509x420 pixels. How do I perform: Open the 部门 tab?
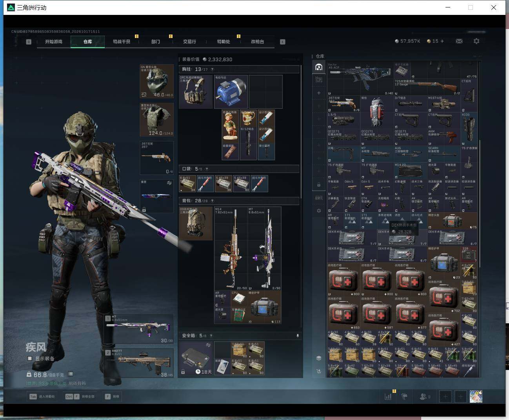pyautogui.click(x=156, y=42)
